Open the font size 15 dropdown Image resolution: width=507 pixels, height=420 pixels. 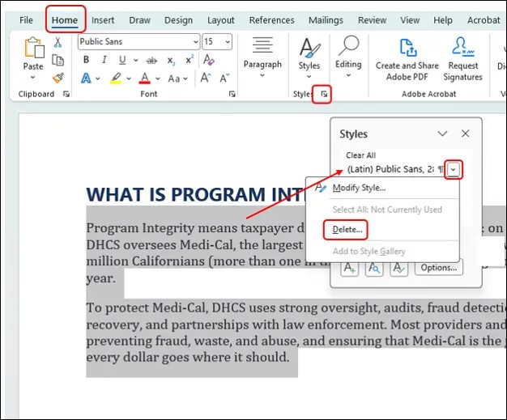[228, 42]
